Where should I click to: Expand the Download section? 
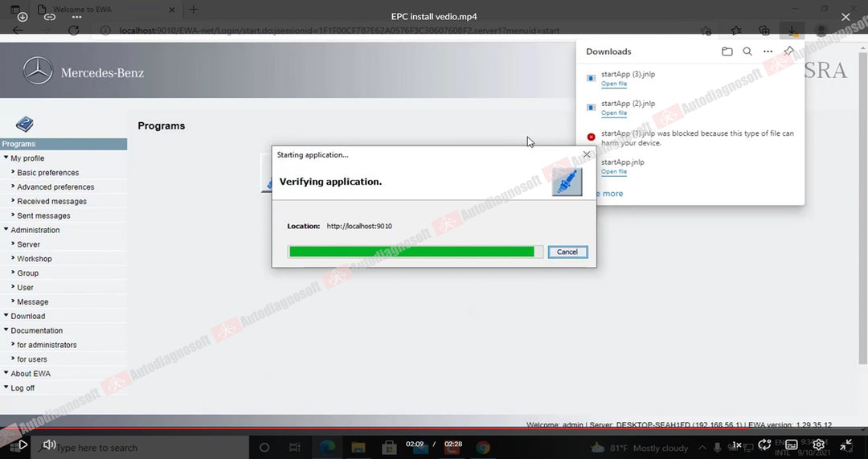coord(27,317)
